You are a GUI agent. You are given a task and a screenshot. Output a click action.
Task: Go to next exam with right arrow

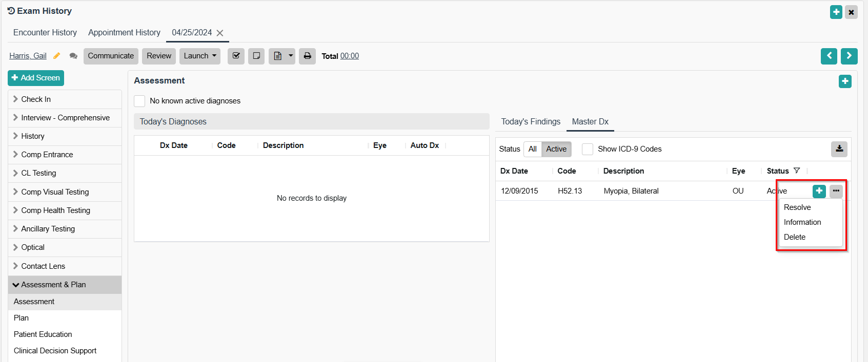pyautogui.click(x=849, y=56)
